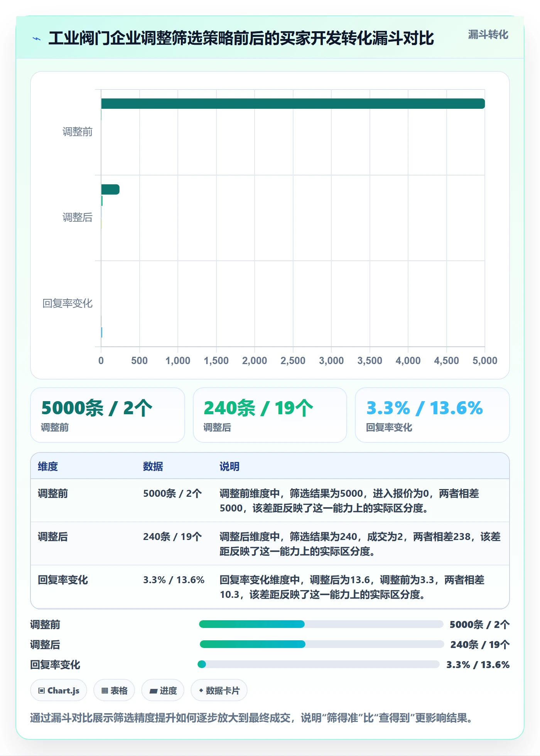Viewport: 540px width, 756px height.
Task: Click the 5000条 / 2个 value beside progress bar
Action: (479, 624)
